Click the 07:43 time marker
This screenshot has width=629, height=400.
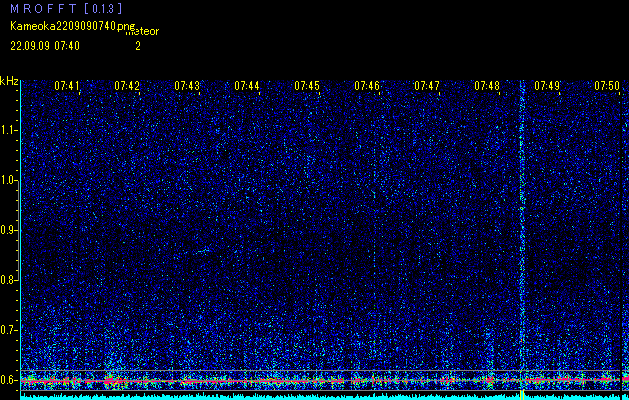click(x=187, y=86)
